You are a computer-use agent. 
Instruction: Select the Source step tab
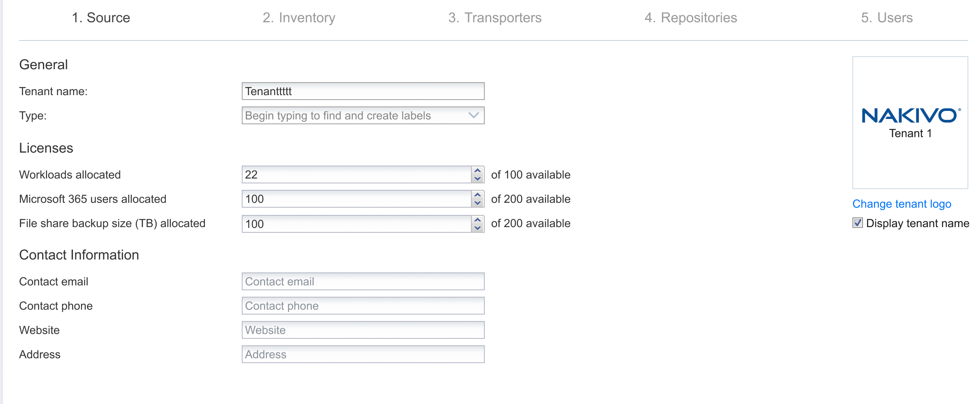[x=101, y=18]
